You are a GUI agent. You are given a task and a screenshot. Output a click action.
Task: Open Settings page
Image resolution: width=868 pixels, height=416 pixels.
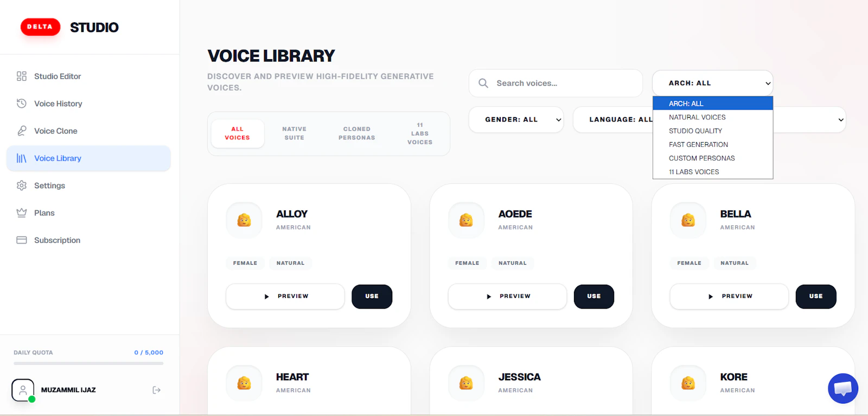(88, 185)
